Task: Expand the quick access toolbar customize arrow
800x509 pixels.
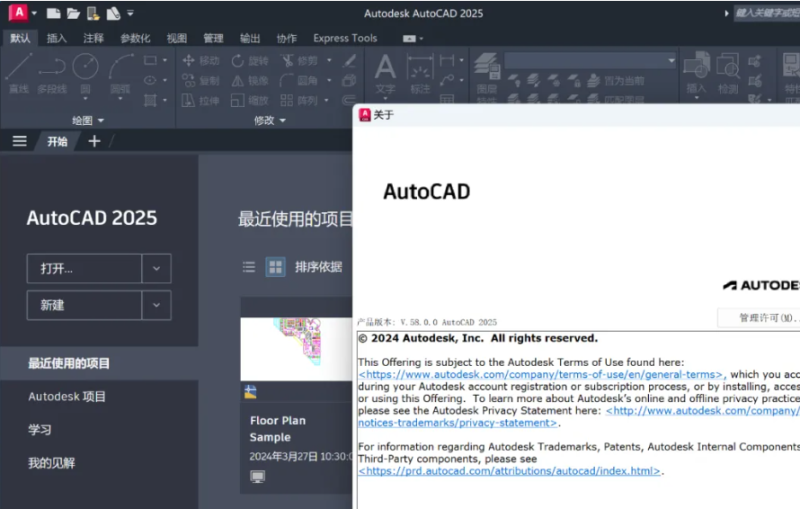Action: click(131, 13)
